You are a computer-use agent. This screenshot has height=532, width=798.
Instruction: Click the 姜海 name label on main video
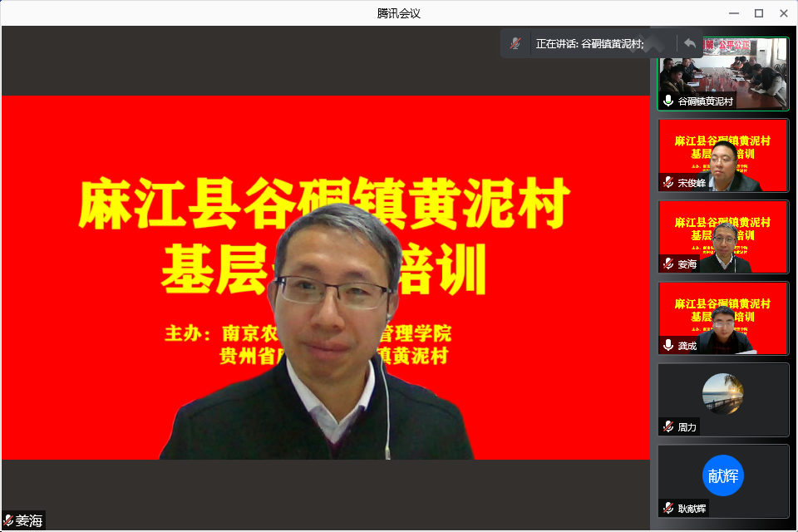29,521
